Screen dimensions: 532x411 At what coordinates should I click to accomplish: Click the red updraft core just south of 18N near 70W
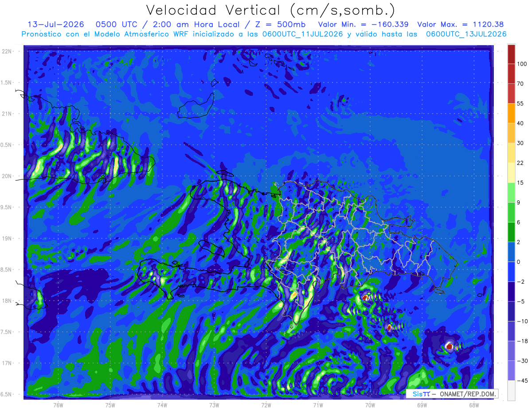pyautogui.click(x=365, y=298)
